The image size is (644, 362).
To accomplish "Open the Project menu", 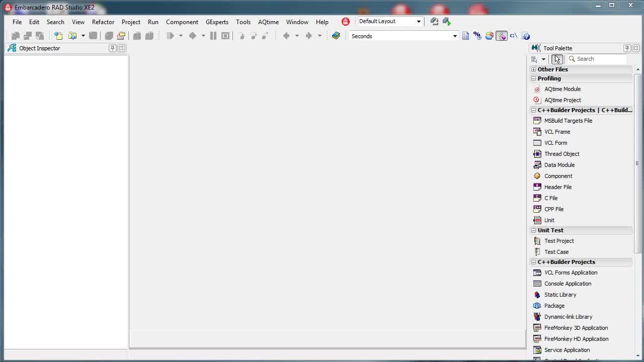I will [x=131, y=22].
